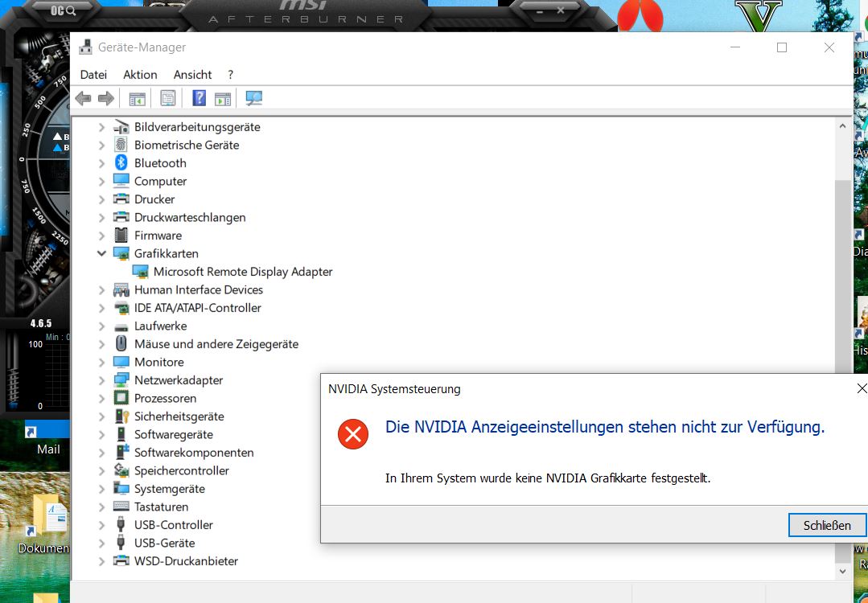Expand the Computer node
This screenshot has height=603, width=868.
tap(101, 182)
